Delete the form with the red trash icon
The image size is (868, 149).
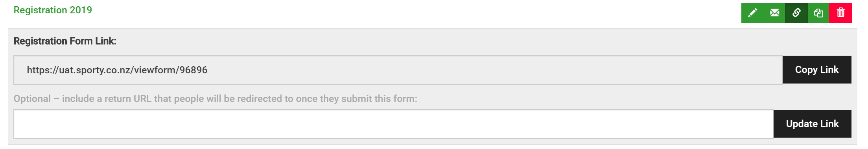click(840, 13)
